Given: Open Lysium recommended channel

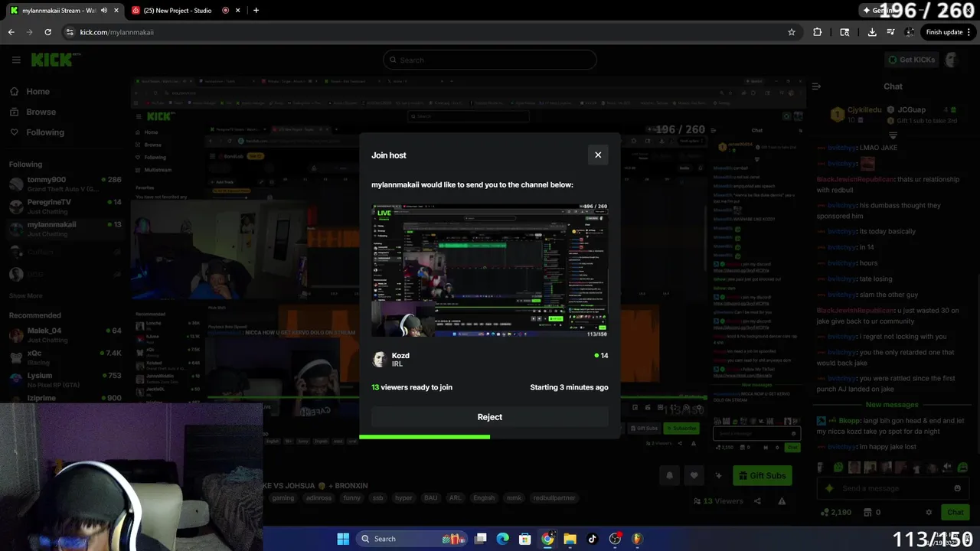Looking at the screenshot, I should [65, 380].
